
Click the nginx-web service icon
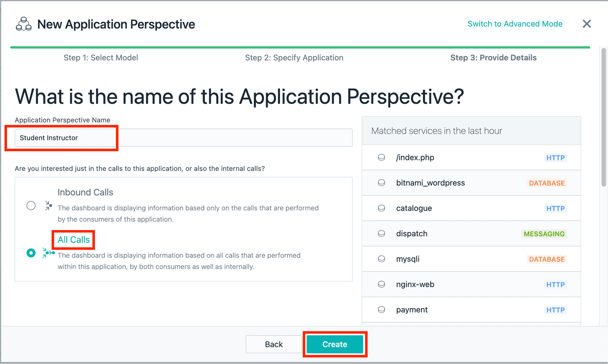click(x=381, y=284)
